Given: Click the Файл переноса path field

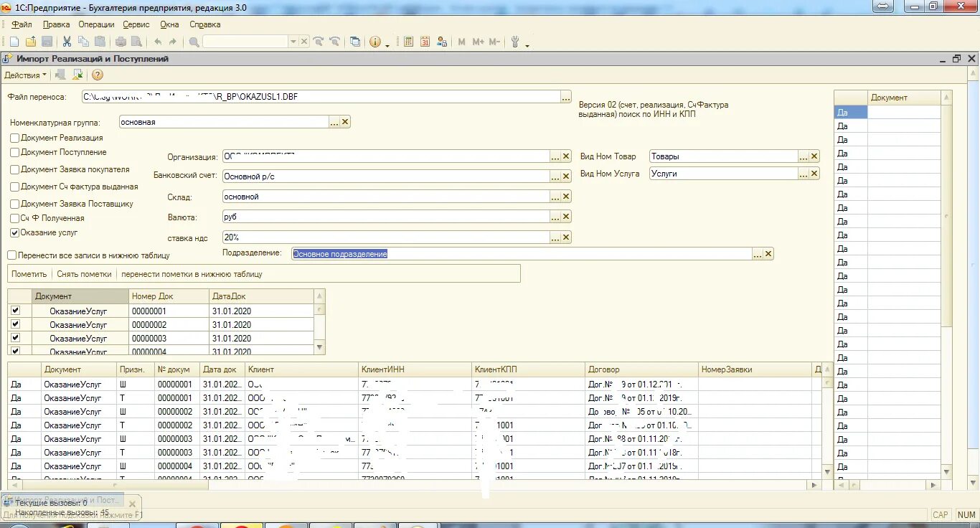Looking at the screenshot, I should (x=320, y=97).
